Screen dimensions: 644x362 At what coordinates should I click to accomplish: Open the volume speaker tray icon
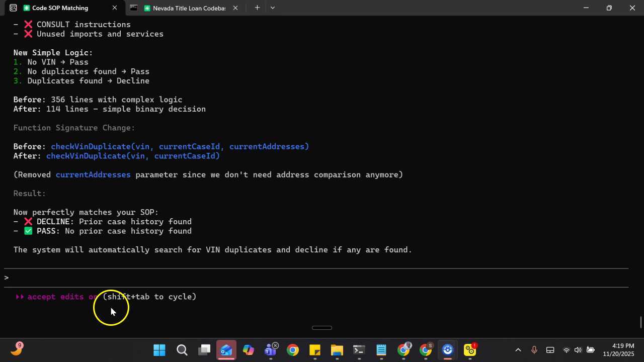pos(578,350)
